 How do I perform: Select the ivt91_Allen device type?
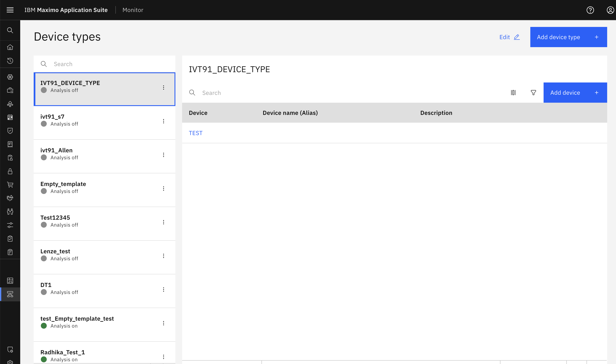coord(105,156)
